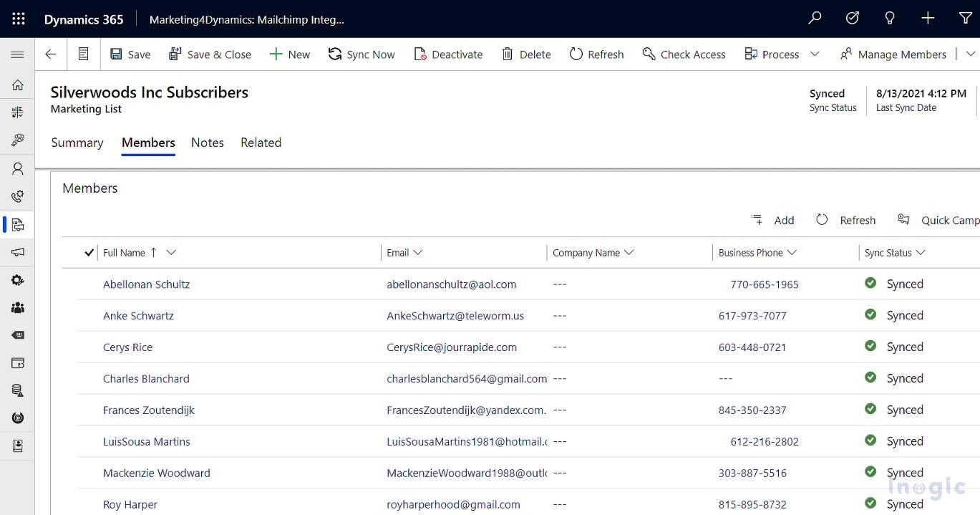980x515 pixels.
Task: Open the global search magnifier icon
Action: pyautogui.click(x=814, y=18)
